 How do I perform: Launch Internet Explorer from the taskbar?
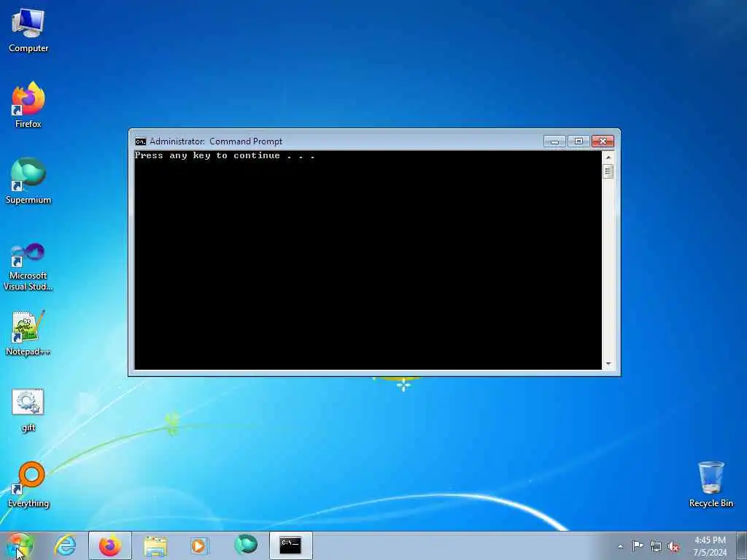[65, 545]
